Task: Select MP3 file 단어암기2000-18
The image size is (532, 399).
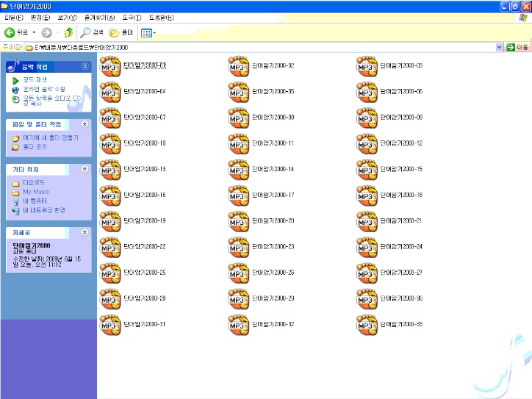Action: coord(389,195)
